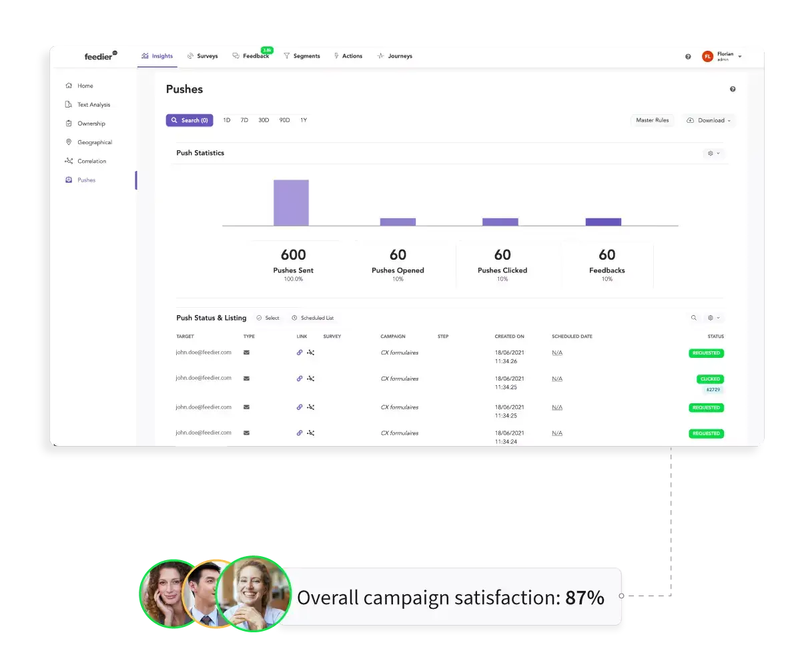Switch to the Feedback tab
Viewport: 812px width, 665px height.
coord(251,56)
